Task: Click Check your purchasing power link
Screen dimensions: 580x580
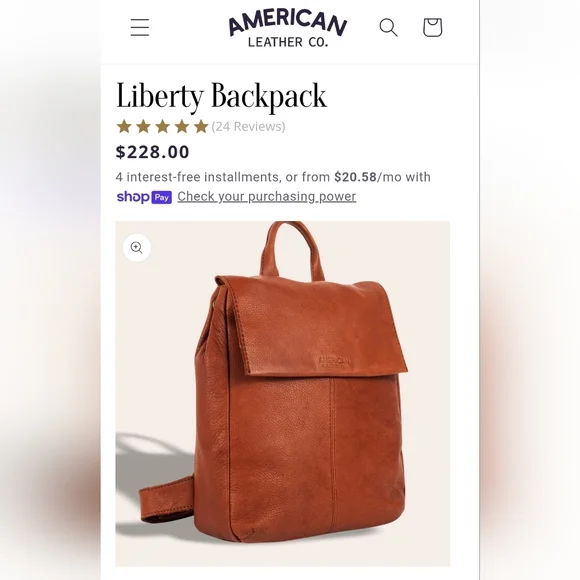Action: (x=267, y=196)
